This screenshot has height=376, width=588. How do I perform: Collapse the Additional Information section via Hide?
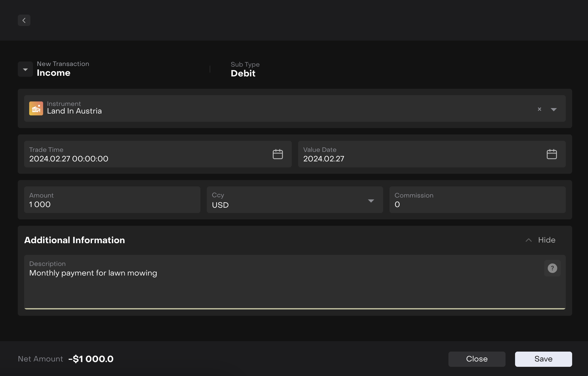tap(546, 240)
